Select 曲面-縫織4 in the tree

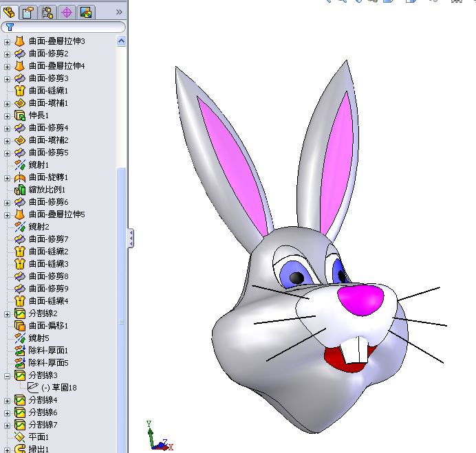click(x=49, y=301)
